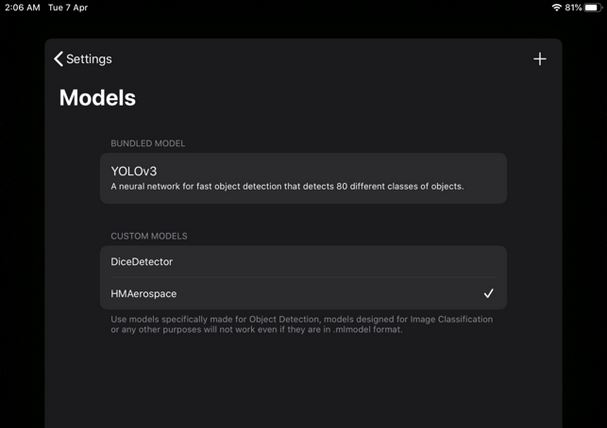This screenshot has width=607, height=428.
Task: Tap the YOLOv3 description text
Action: 287,186
